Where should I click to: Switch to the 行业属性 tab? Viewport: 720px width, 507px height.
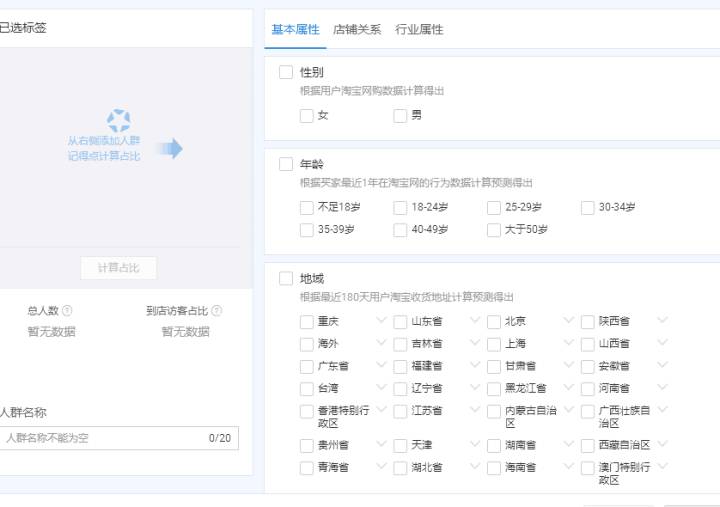coord(419,29)
